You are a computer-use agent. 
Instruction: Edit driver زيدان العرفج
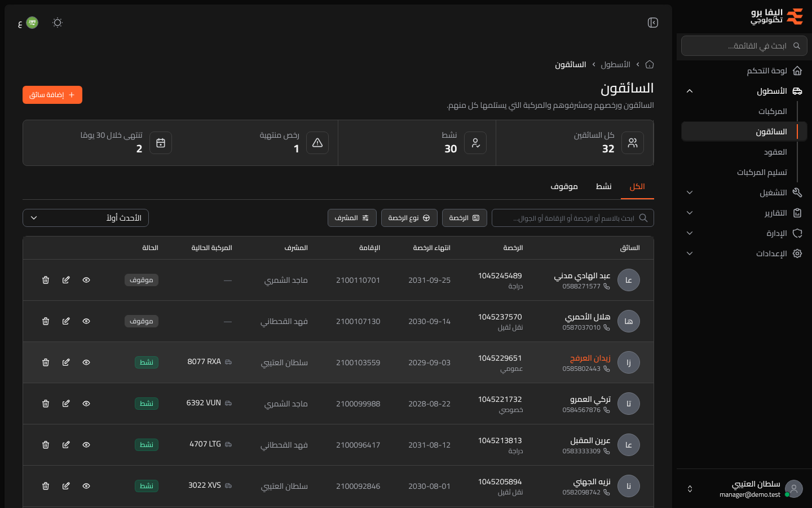(x=66, y=362)
